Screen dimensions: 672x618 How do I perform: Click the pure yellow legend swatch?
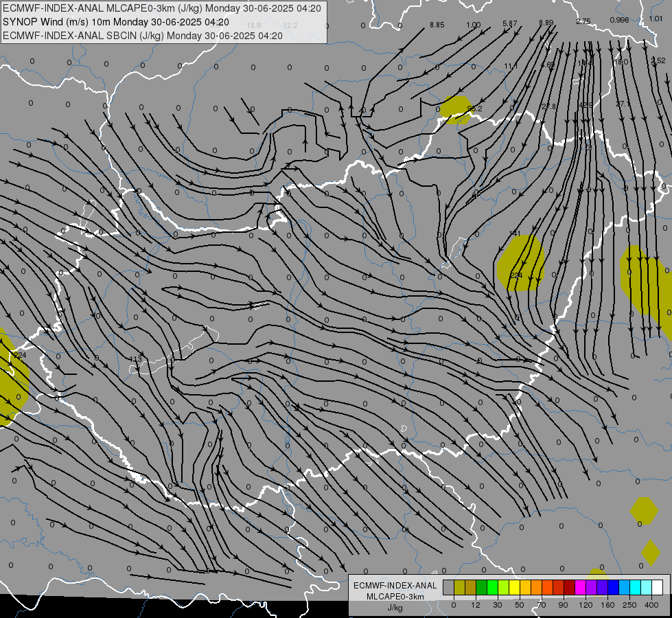click(x=514, y=587)
